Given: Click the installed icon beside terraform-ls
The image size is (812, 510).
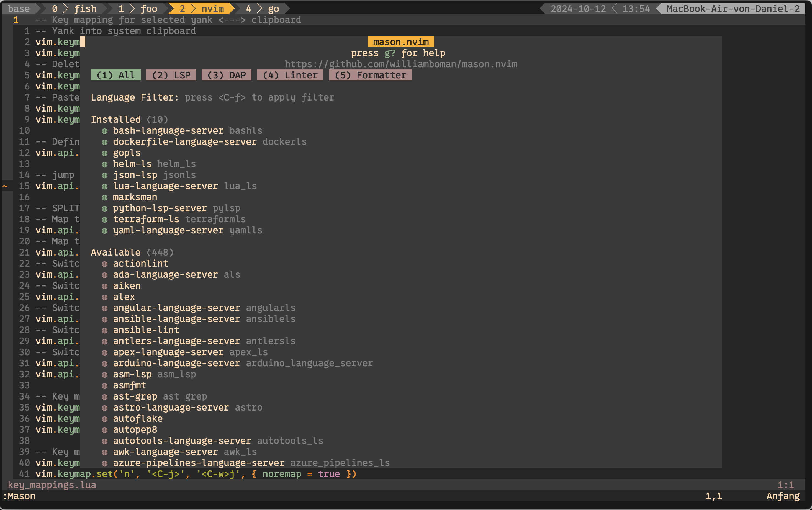Looking at the screenshot, I should click(x=104, y=220).
